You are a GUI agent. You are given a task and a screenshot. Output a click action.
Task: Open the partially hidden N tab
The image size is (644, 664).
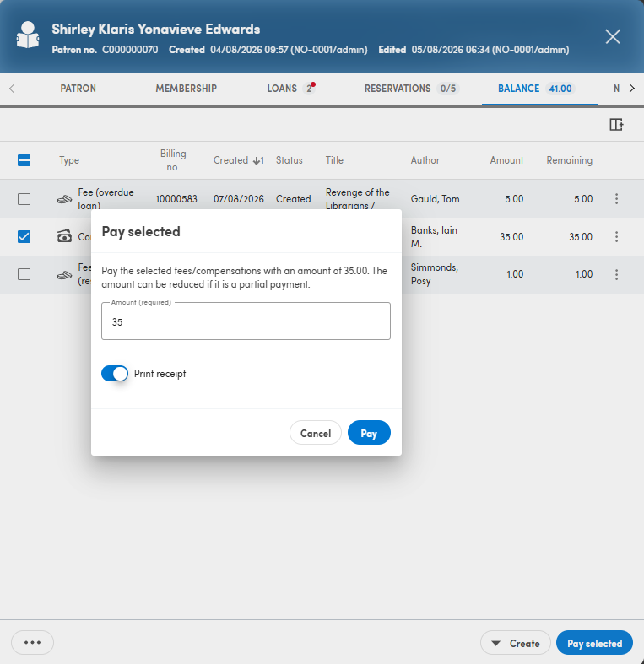click(x=616, y=89)
